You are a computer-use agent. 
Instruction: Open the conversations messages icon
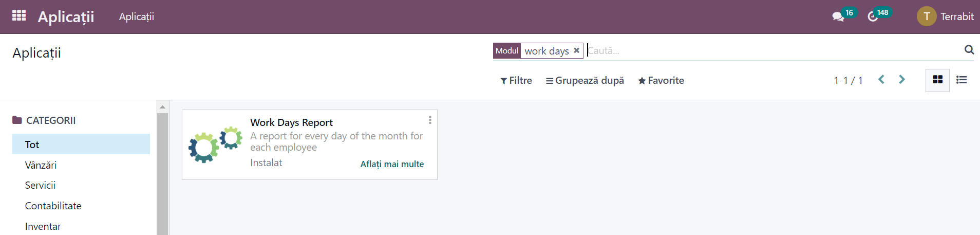coord(838,16)
